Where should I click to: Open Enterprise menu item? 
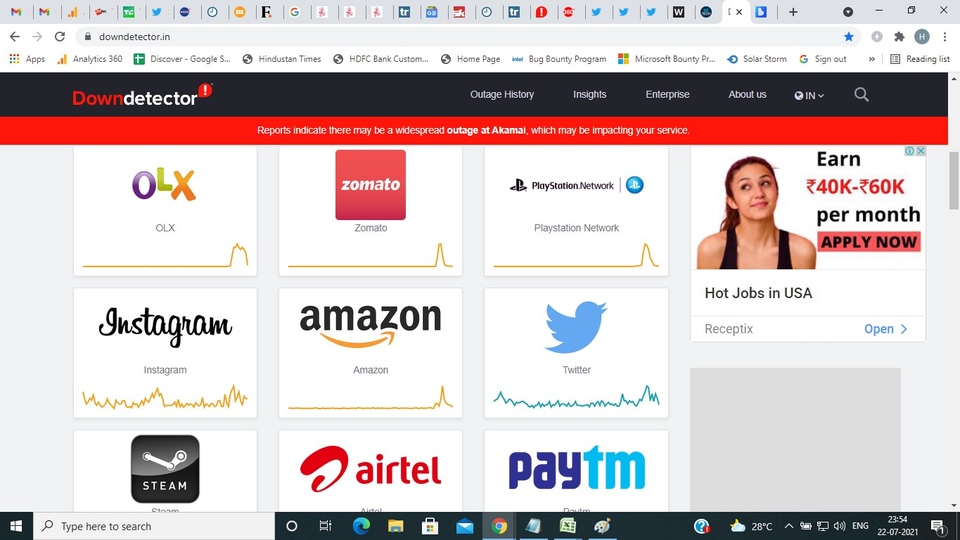point(667,94)
